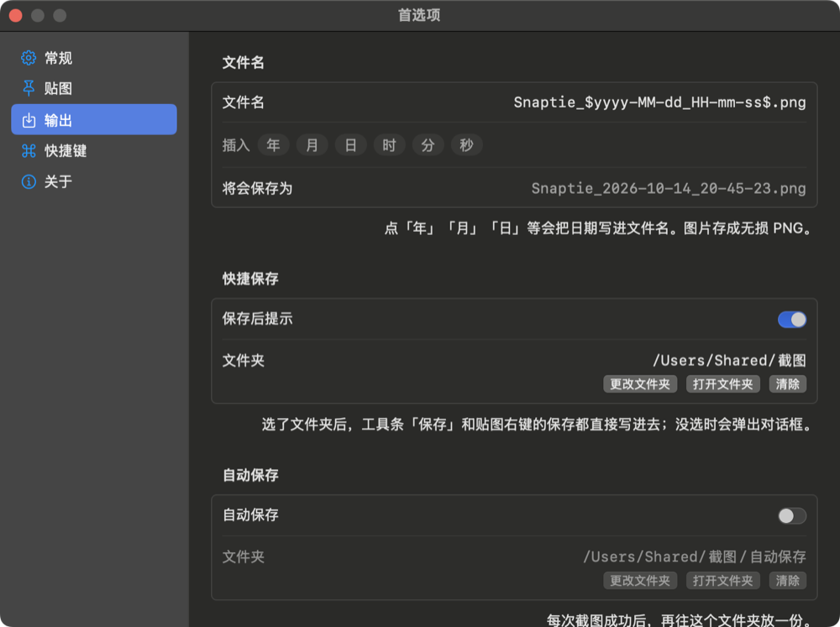Select the 输出 sidebar item

coord(94,119)
